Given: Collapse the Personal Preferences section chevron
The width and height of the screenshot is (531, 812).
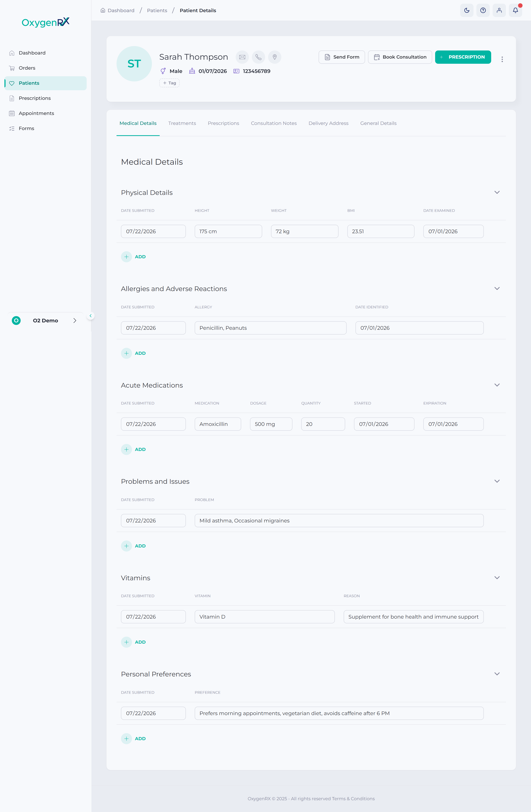Looking at the screenshot, I should click(x=497, y=674).
